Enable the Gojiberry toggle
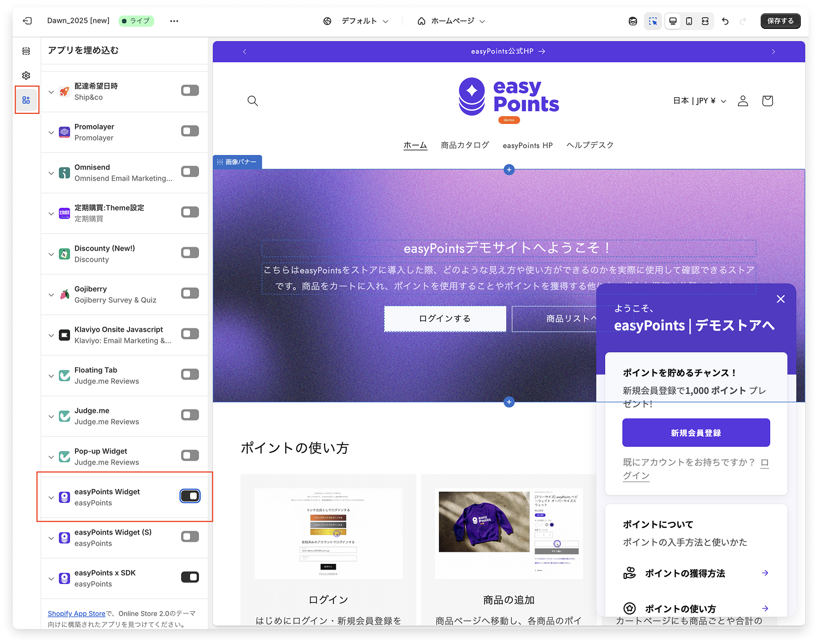 click(190, 293)
